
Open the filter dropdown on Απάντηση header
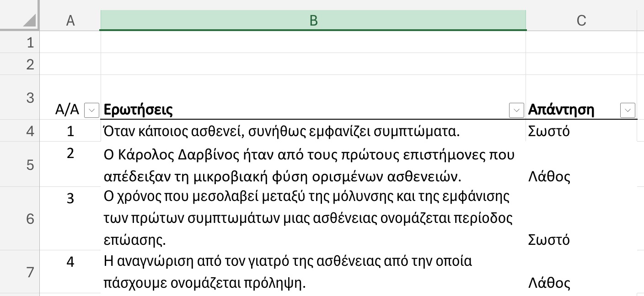[628, 110]
